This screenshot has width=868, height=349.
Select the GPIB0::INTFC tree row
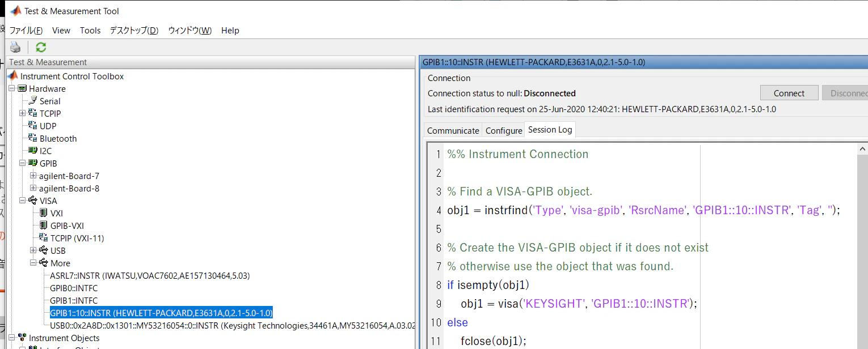tap(74, 288)
